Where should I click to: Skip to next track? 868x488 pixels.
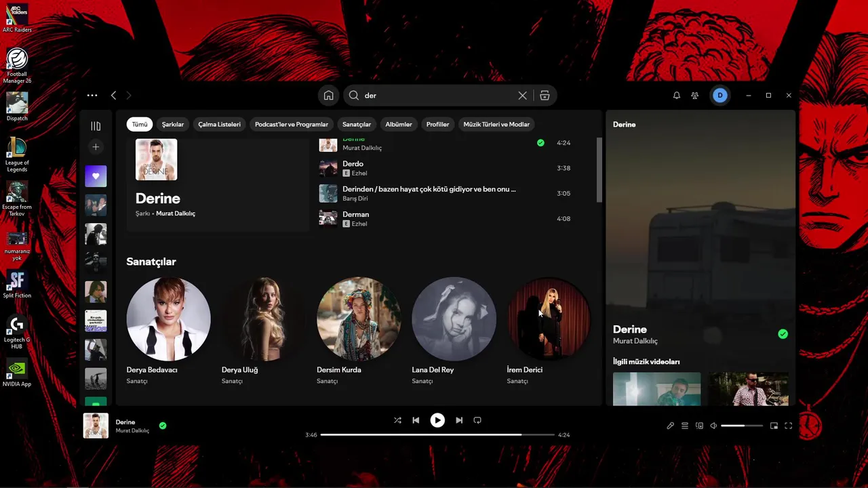(x=459, y=420)
